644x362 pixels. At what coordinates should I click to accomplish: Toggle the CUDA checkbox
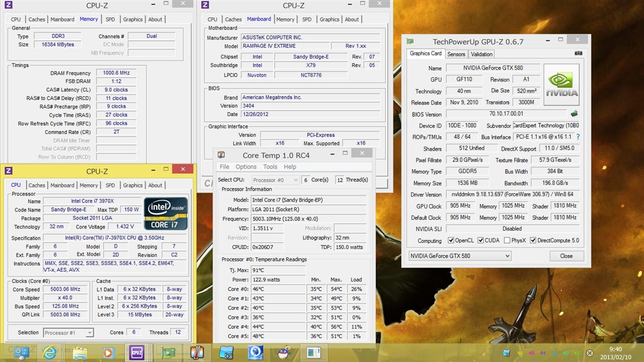[480, 241]
